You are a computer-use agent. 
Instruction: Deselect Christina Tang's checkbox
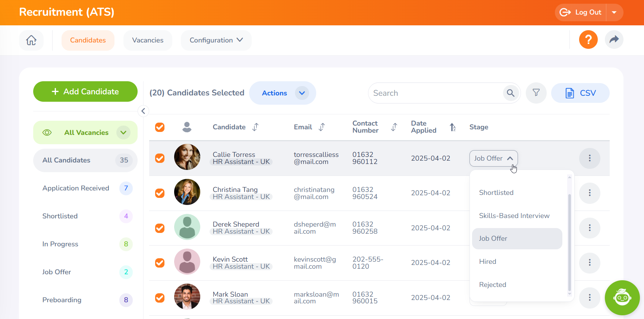[x=160, y=193]
